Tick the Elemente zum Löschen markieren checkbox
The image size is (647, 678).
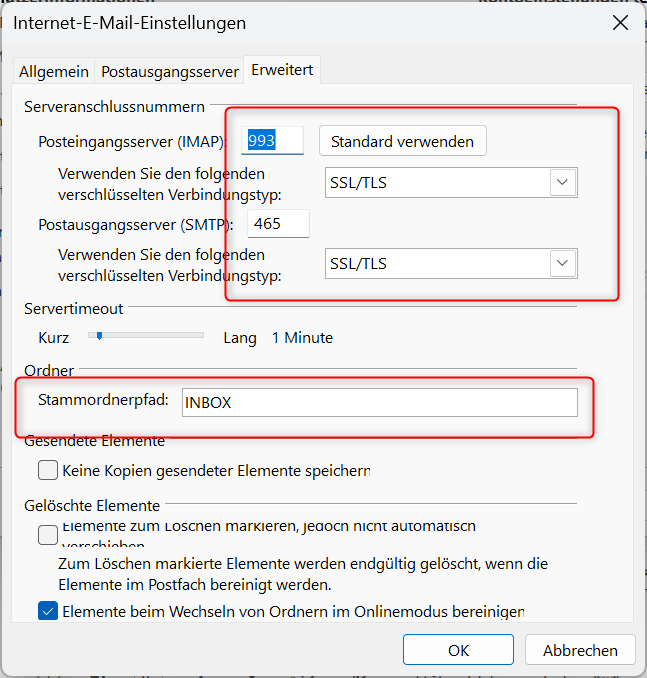coord(48,535)
